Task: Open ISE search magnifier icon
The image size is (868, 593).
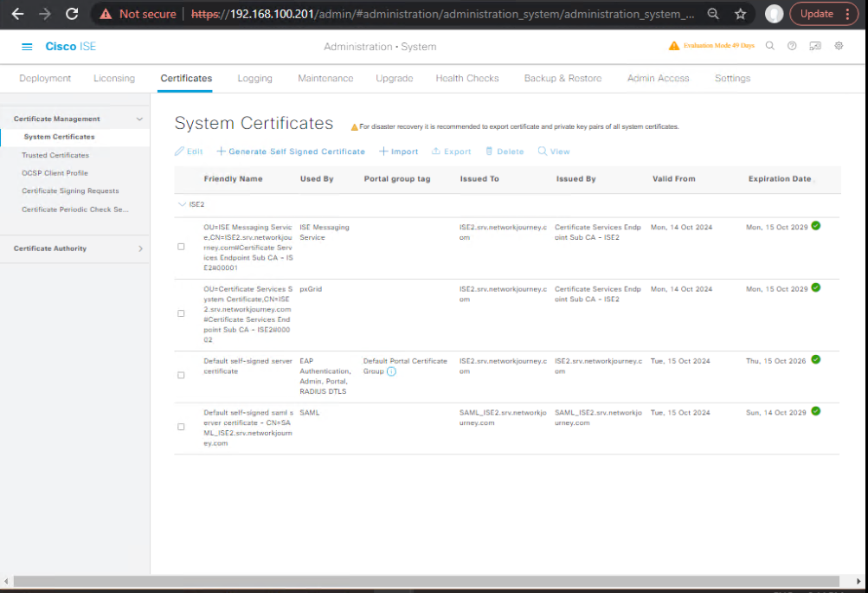Action: 770,46
